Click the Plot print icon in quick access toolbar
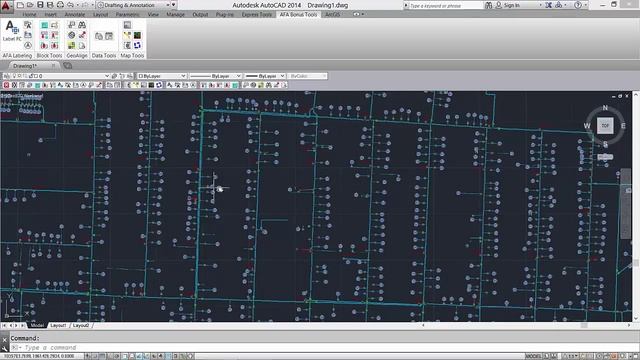The height and width of the screenshot is (360, 640). 60,5
